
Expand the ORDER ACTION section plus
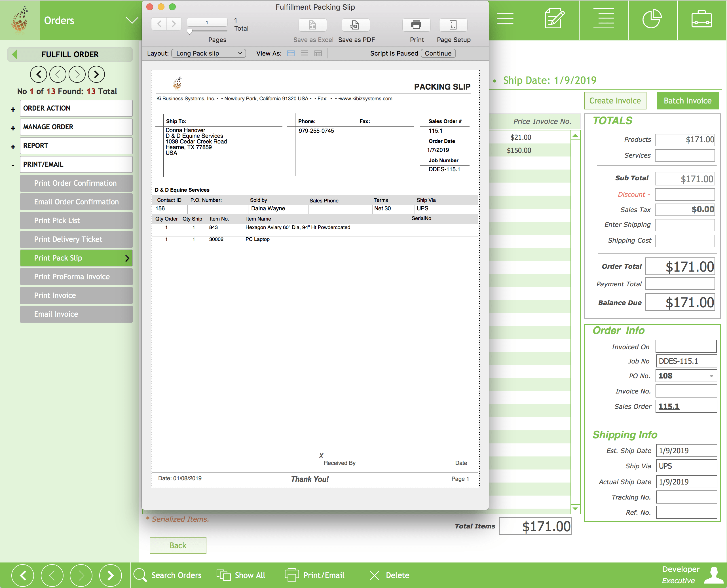13,109
